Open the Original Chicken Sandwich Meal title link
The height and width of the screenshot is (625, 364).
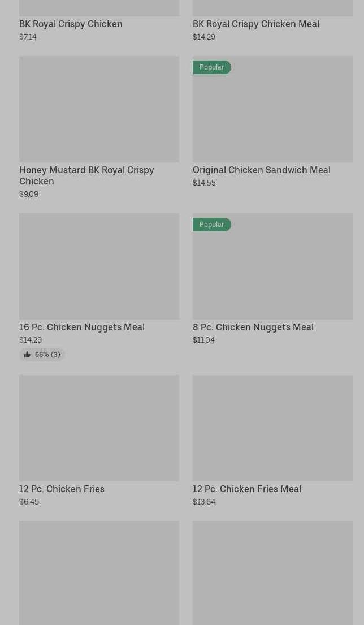[x=261, y=170]
